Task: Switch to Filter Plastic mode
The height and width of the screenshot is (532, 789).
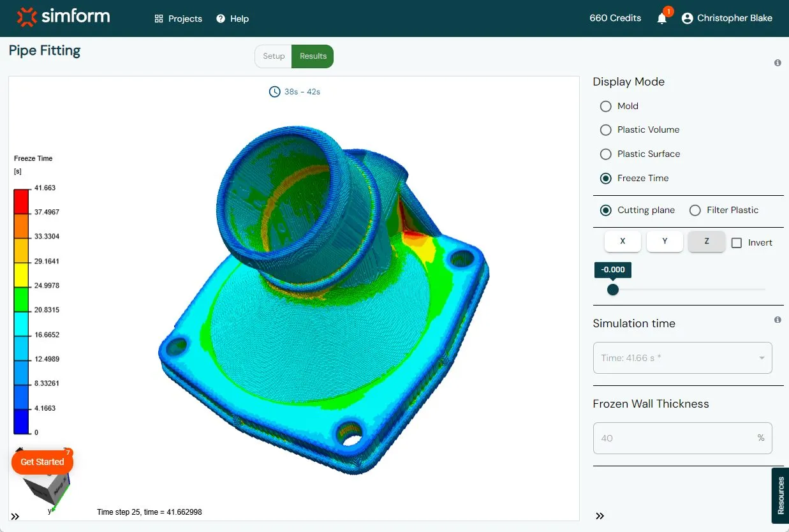Action: 695,210
